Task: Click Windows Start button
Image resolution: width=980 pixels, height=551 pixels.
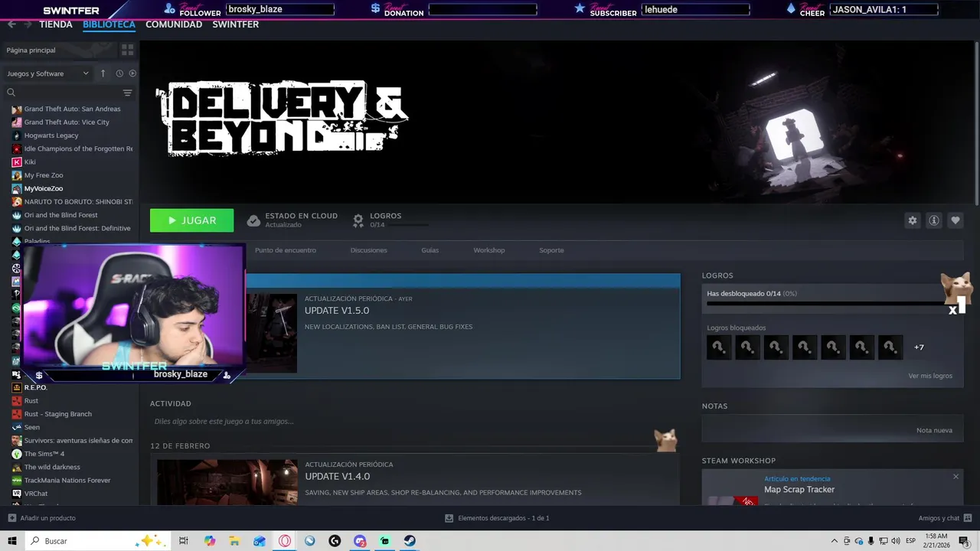Action: (x=12, y=541)
